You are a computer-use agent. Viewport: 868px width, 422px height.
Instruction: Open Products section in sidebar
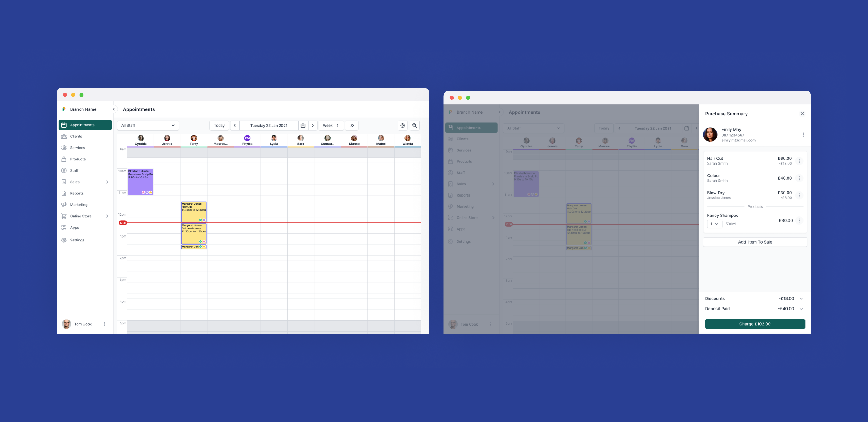pyautogui.click(x=77, y=159)
